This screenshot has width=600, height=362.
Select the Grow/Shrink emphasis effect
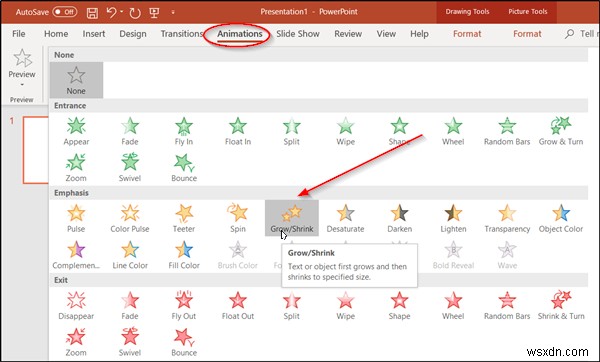tap(292, 218)
